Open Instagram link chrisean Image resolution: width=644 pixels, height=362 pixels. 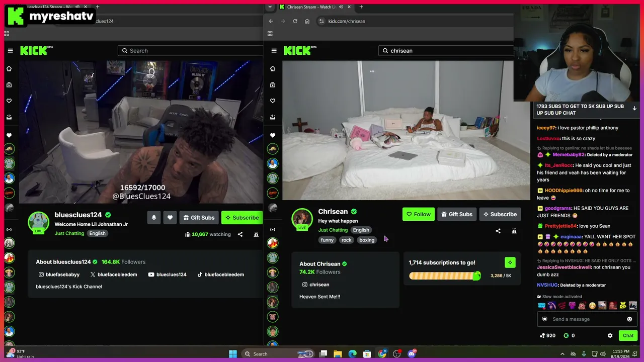(x=315, y=285)
